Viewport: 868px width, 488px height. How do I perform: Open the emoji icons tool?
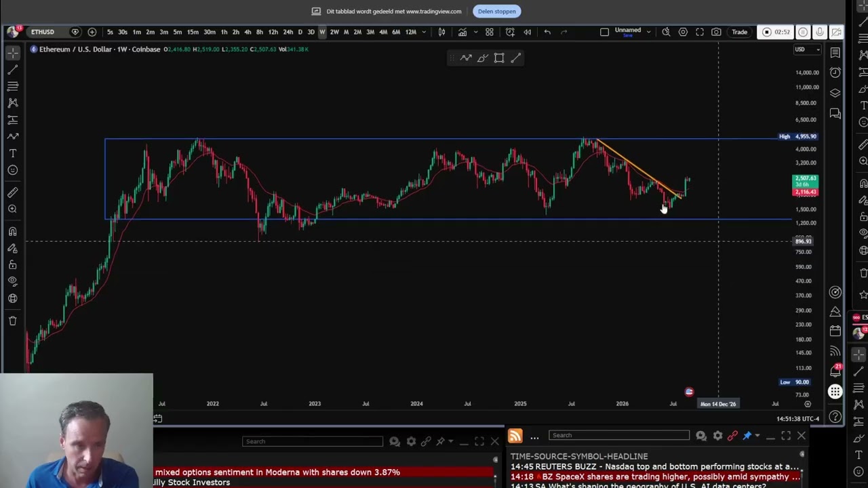pos(13,170)
